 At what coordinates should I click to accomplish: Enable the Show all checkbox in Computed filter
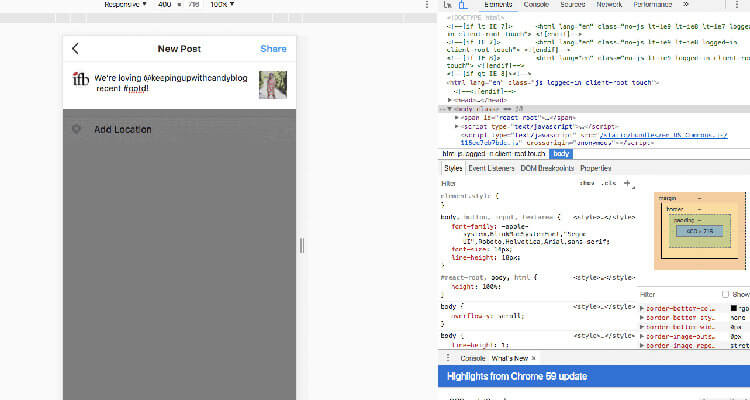click(x=726, y=294)
